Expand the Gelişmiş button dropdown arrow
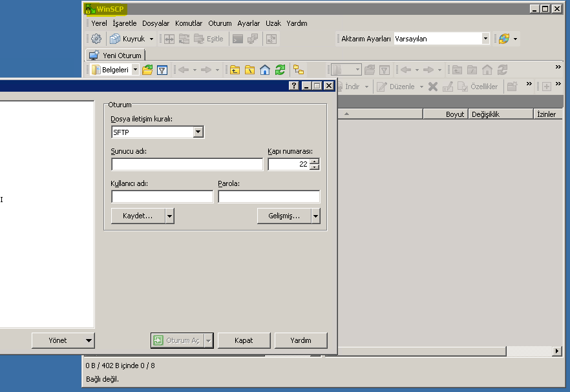The width and height of the screenshot is (570, 392). (x=315, y=216)
